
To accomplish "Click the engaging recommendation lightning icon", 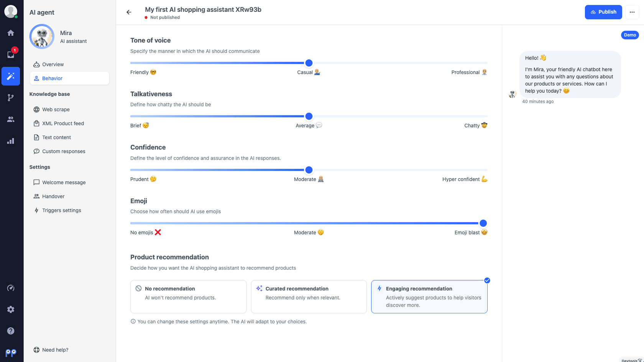I will pos(379,288).
